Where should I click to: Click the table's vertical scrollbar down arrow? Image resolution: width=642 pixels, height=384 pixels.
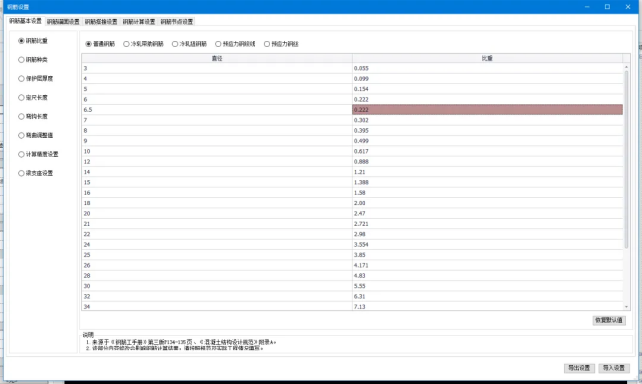626,306
